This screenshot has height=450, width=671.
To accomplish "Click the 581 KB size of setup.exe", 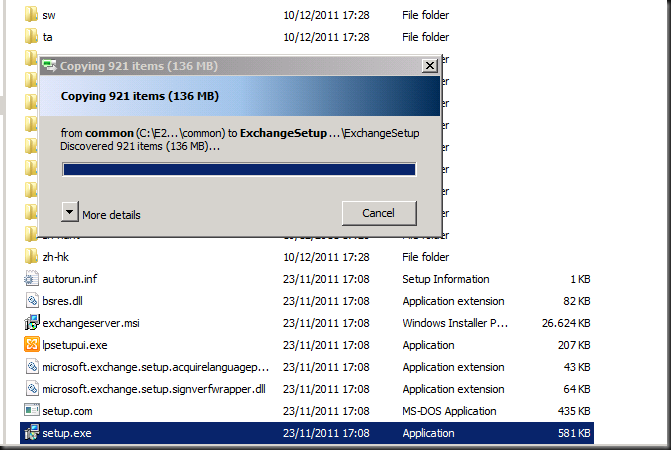I will 574,433.
